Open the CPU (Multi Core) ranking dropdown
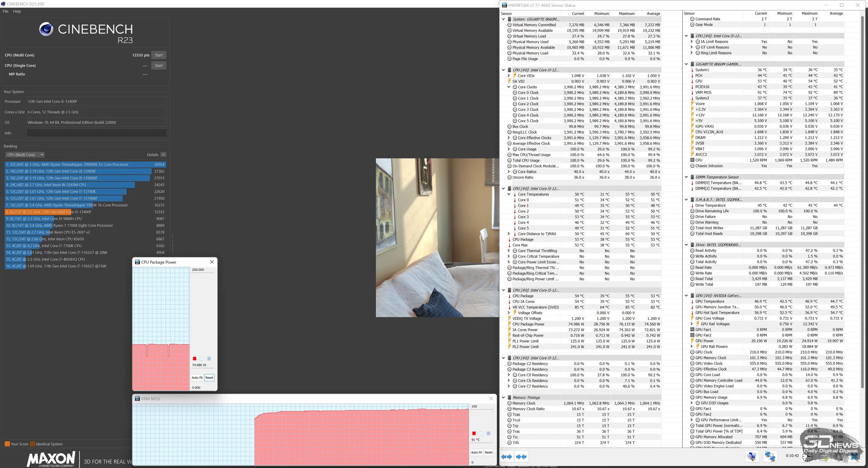The width and height of the screenshot is (868, 468). [25, 155]
